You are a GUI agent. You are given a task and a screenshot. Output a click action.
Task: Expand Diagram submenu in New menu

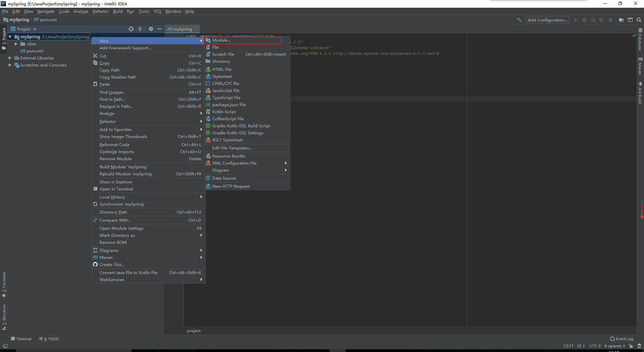tap(247, 170)
